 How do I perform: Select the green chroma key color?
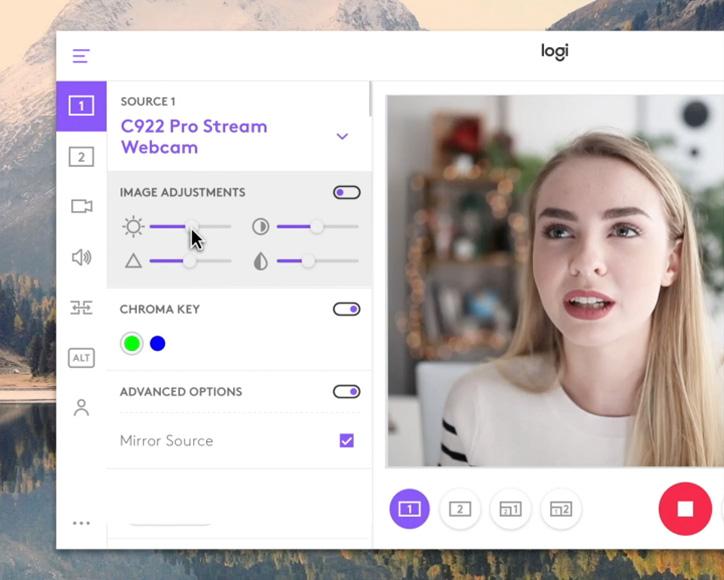[x=132, y=344]
